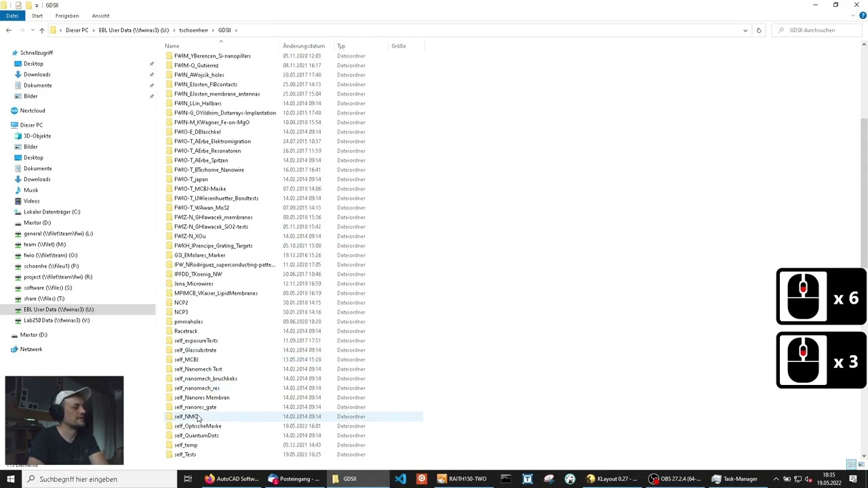868x488 pixels.
Task: Sort by Änderungsdatum column header
Action: pyautogui.click(x=304, y=46)
